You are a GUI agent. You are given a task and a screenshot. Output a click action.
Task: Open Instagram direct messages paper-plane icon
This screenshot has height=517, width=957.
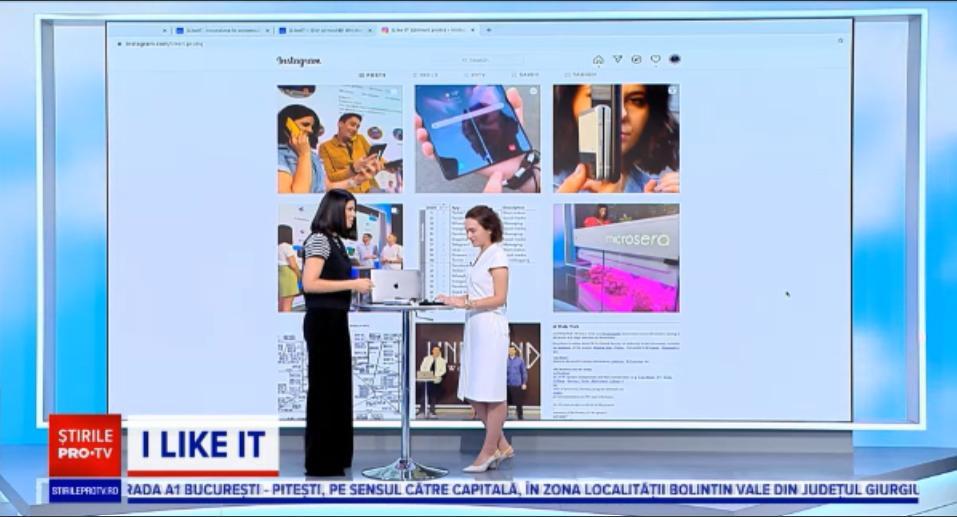(x=618, y=59)
